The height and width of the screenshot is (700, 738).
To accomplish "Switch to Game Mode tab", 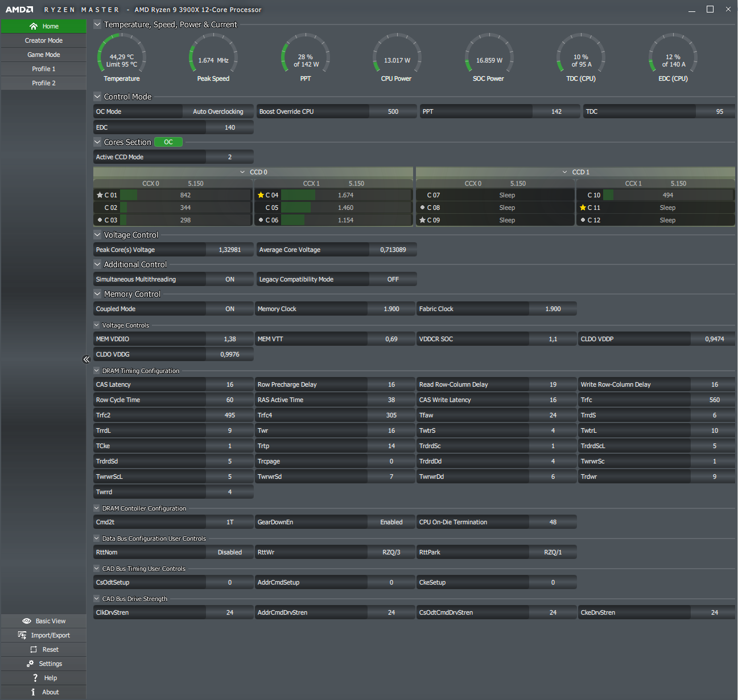I will click(x=44, y=55).
